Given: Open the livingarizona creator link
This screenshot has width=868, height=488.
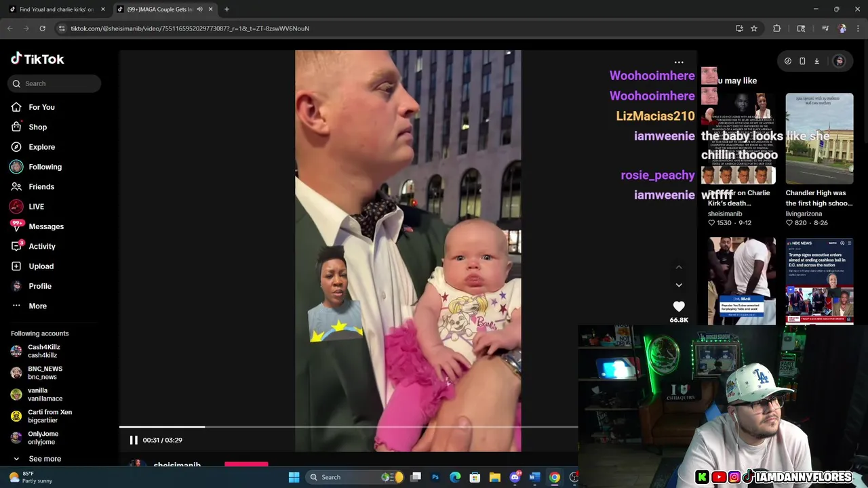Looking at the screenshot, I should tap(804, 213).
